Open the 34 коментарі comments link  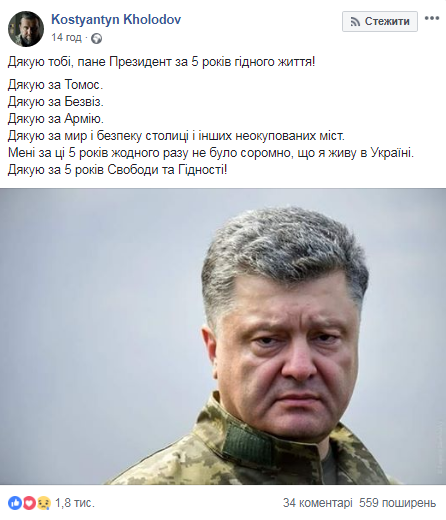pos(317,503)
